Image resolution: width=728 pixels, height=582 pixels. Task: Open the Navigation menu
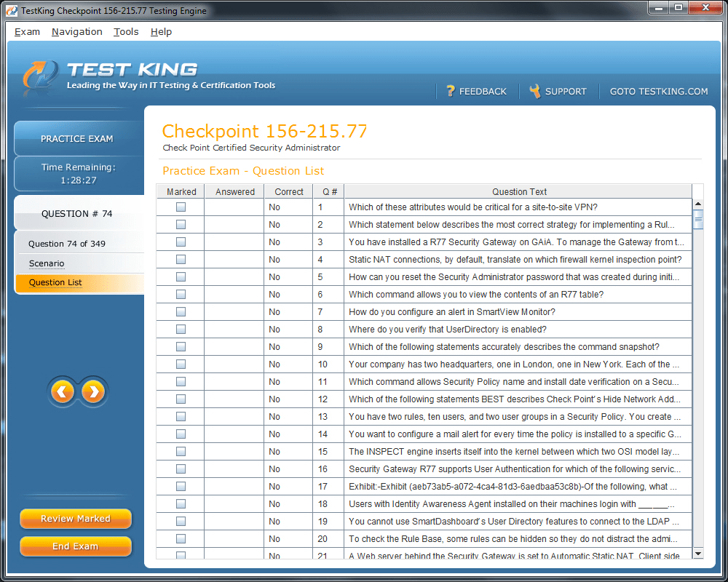[77, 31]
